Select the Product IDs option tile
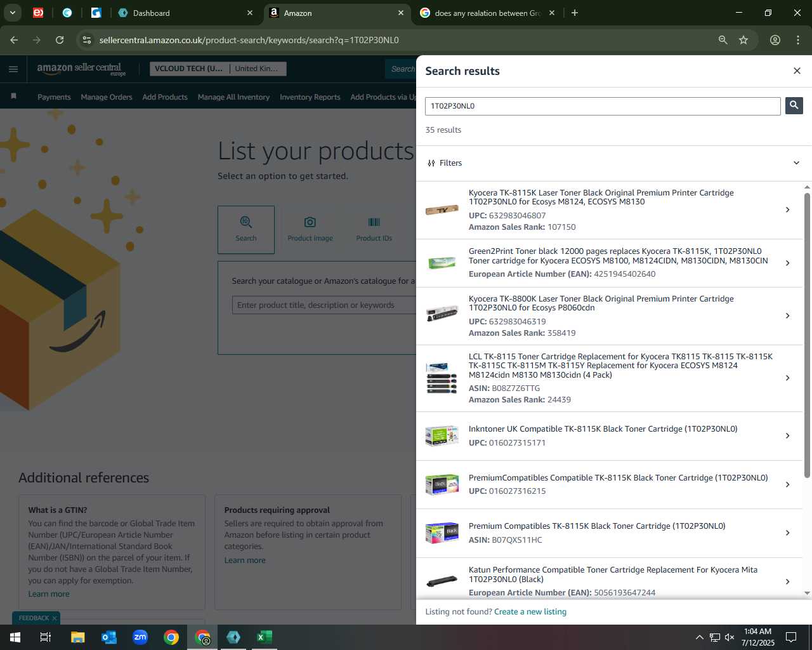Viewport: 812px width, 650px height. click(x=374, y=229)
